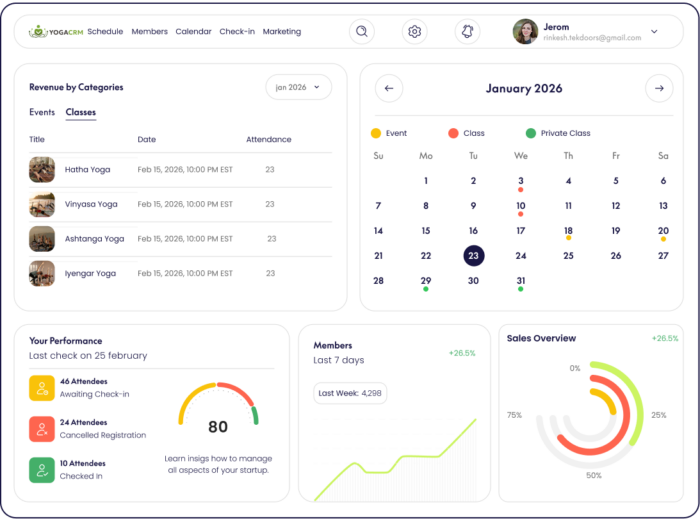Click the red Class legend dot
The width and height of the screenshot is (700, 519).
453,133
